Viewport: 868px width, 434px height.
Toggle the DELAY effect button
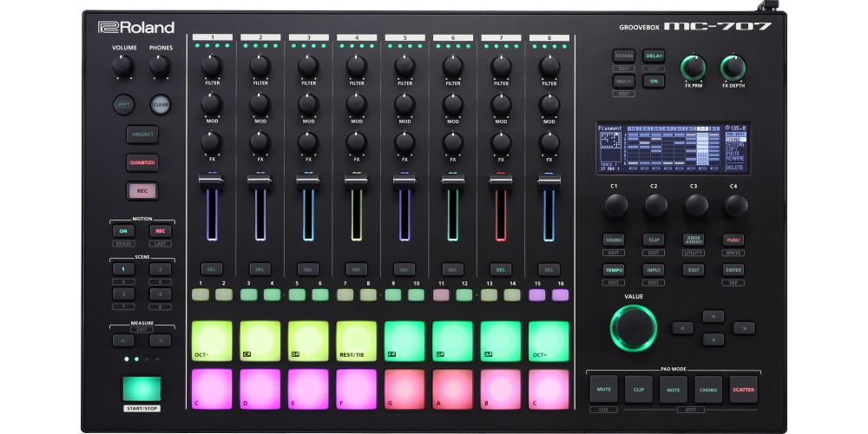point(654,56)
